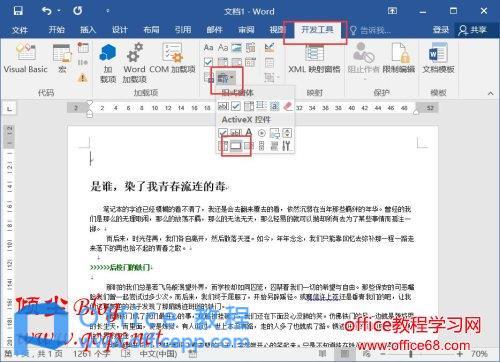The height and width of the screenshot is (362, 500).
Task: Insert an ActiveX label control
Action: pyautogui.click(x=249, y=133)
